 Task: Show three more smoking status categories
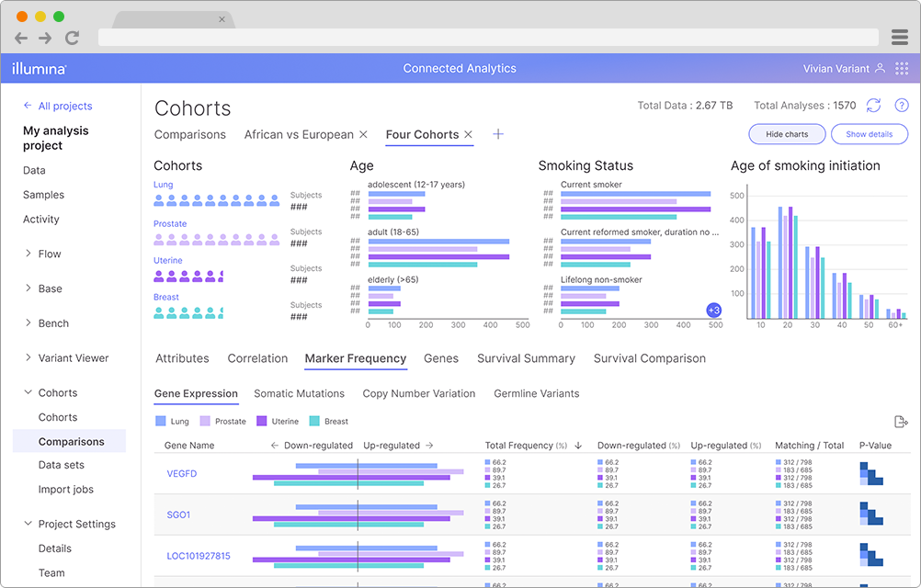(713, 310)
